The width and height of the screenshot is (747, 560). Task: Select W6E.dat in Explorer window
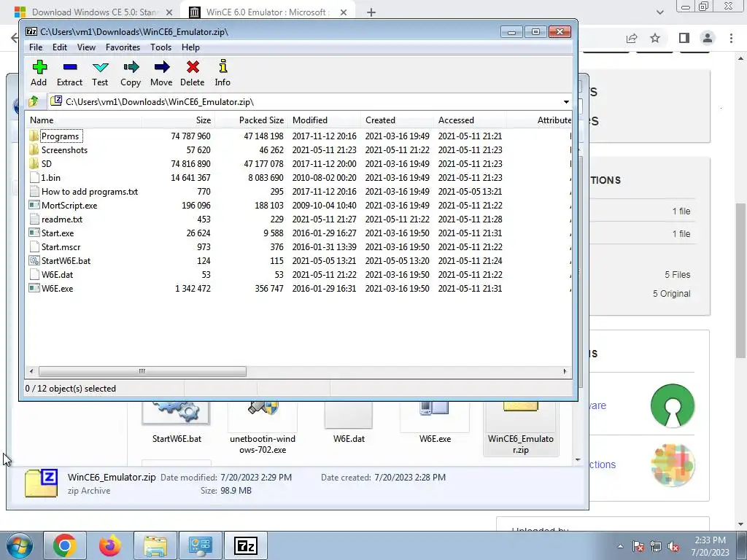click(349, 424)
